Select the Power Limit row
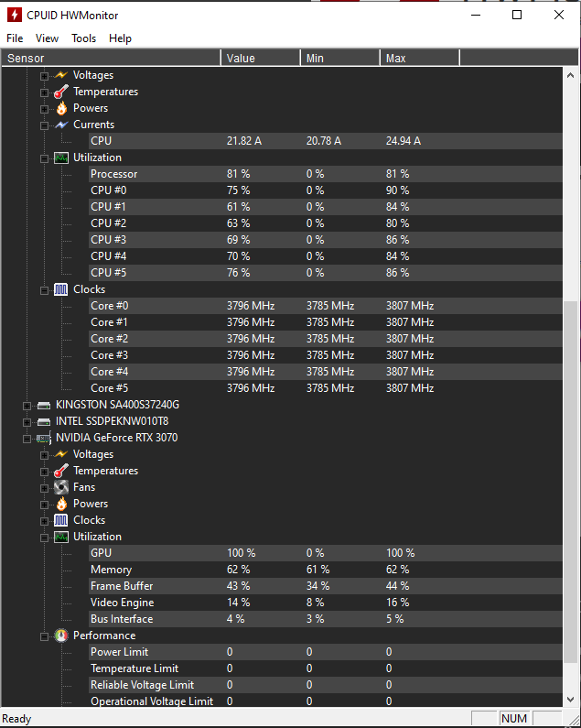The height and width of the screenshot is (728, 581). coord(326,652)
